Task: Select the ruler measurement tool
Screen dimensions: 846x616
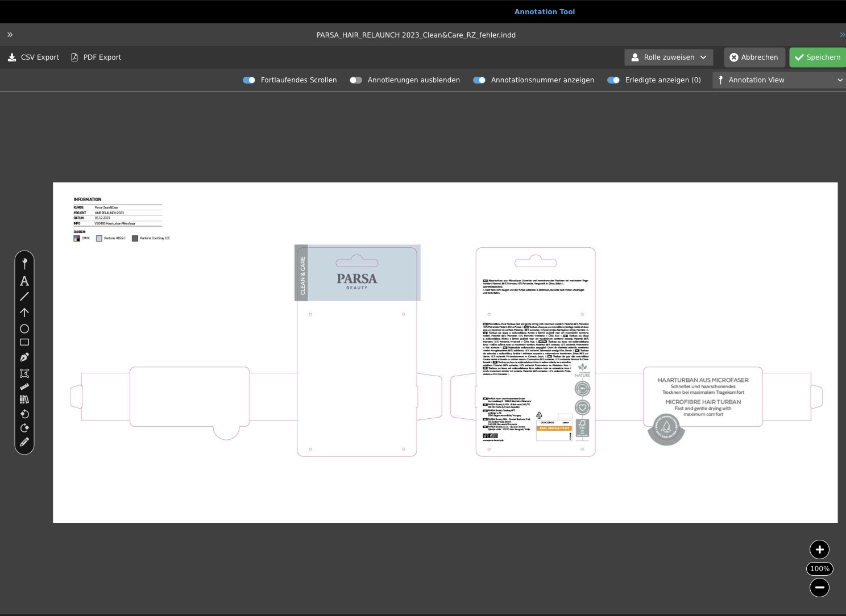Action: (24, 386)
